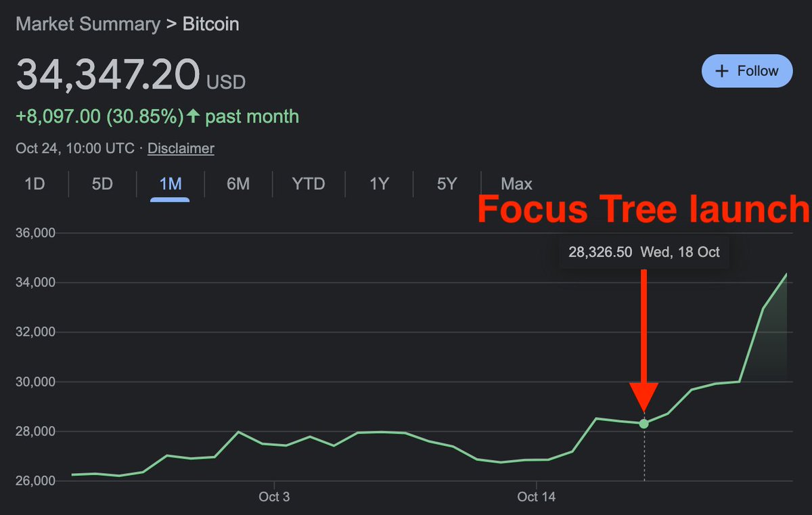Click the highlighted chart data point
This screenshot has width=812, height=515.
(x=644, y=424)
